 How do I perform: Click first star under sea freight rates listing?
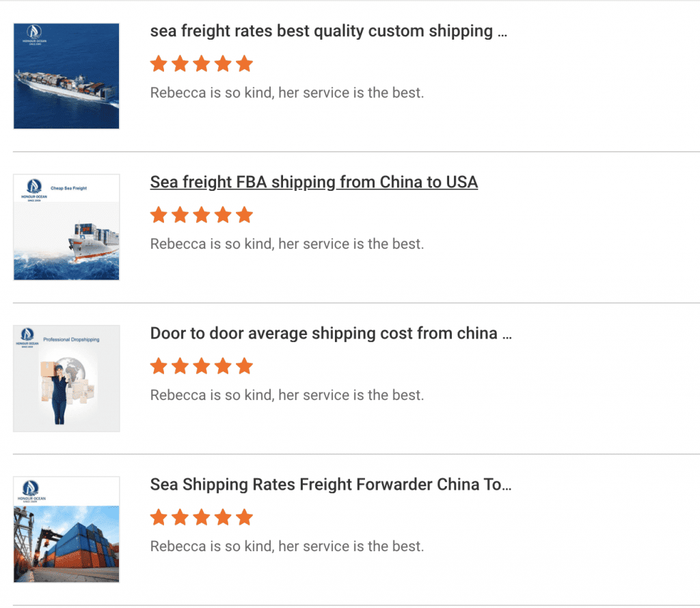(x=159, y=64)
